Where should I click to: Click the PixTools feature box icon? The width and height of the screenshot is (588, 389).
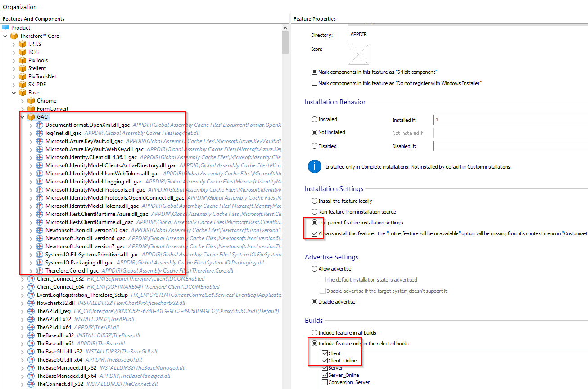click(x=23, y=60)
